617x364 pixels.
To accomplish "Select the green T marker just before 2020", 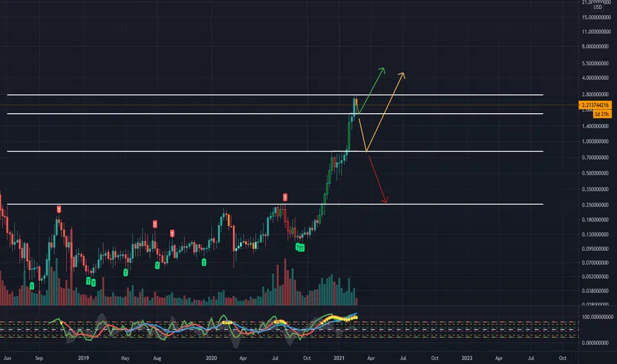I will click(x=204, y=262).
